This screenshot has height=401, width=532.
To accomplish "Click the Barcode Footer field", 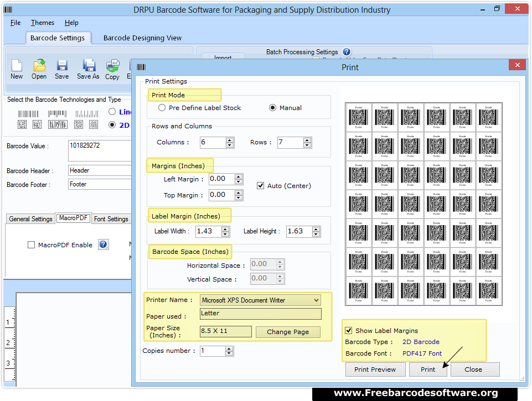I will coord(100,184).
